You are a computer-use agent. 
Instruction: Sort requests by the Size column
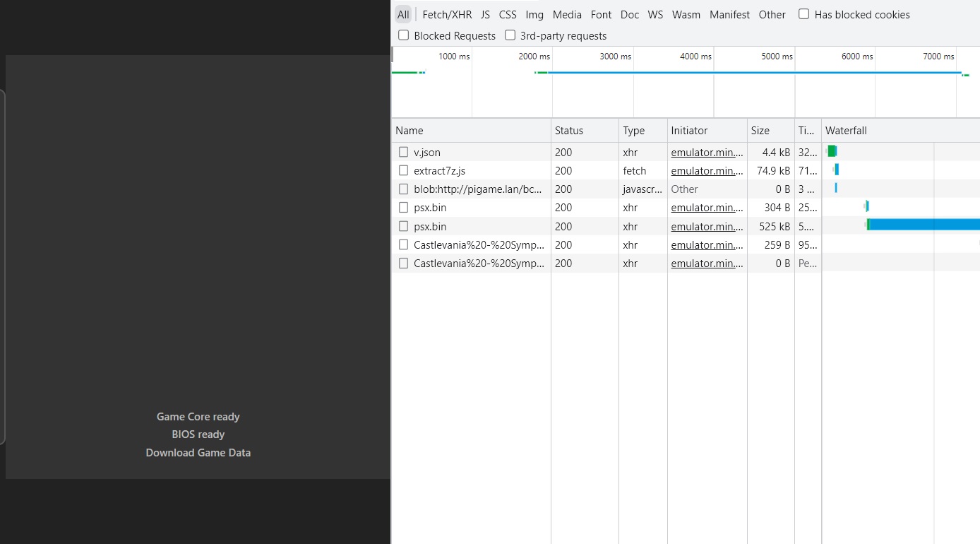pyautogui.click(x=760, y=130)
